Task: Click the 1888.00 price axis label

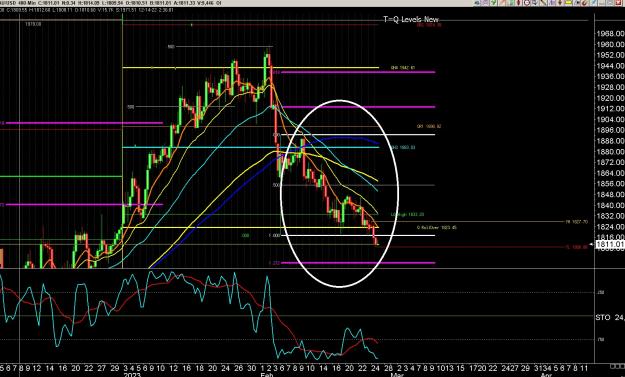Action: coord(611,141)
